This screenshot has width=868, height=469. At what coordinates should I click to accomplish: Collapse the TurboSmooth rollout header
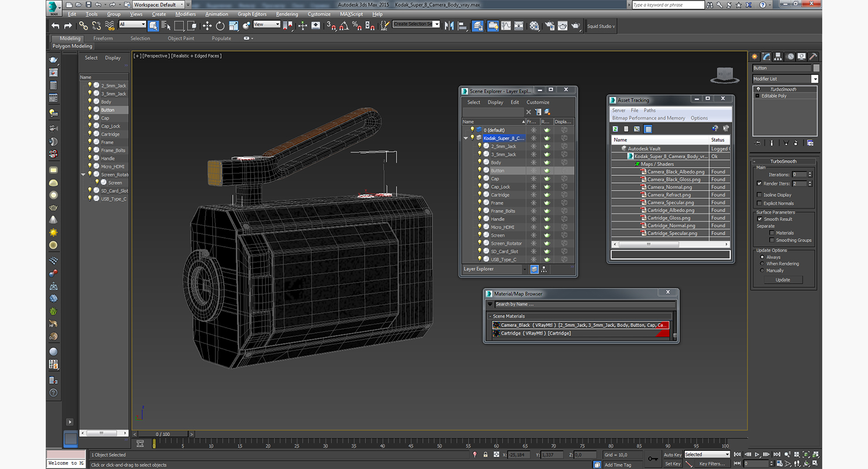[783, 161]
